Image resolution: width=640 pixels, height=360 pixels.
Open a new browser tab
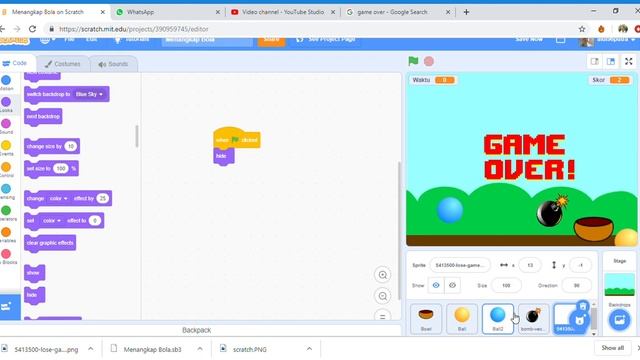466,12
